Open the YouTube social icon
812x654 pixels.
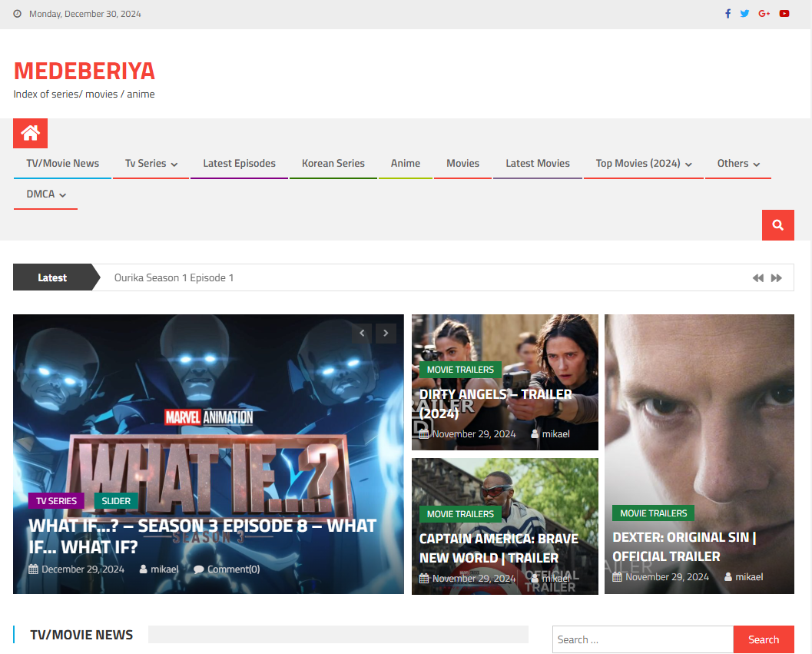click(784, 14)
